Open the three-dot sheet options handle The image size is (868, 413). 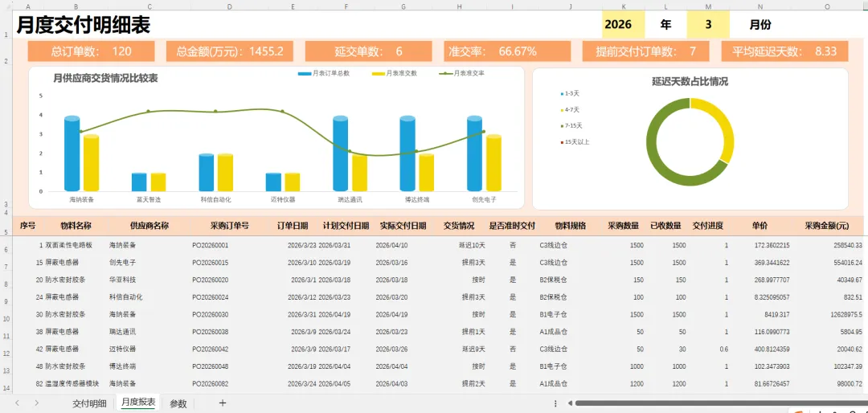coord(555,403)
